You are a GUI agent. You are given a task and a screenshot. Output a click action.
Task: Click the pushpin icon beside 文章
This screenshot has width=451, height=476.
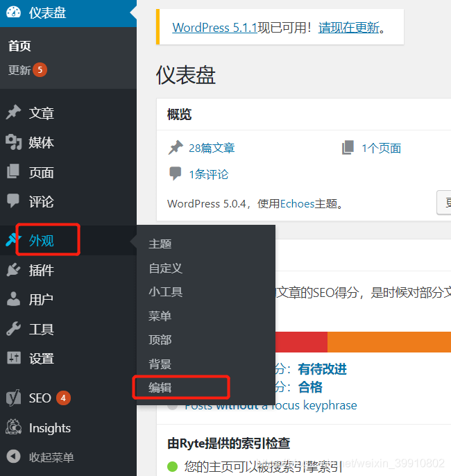point(14,112)
